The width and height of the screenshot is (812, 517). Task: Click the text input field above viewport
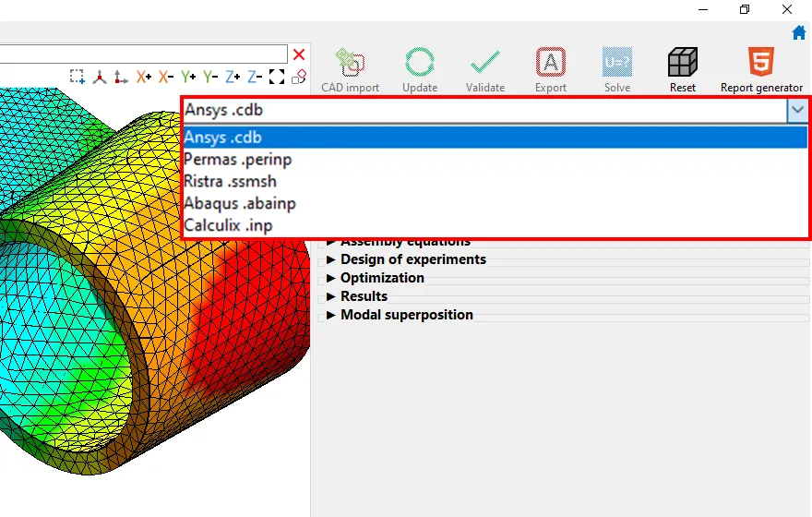pyautogui.click(x=143, y=54)
